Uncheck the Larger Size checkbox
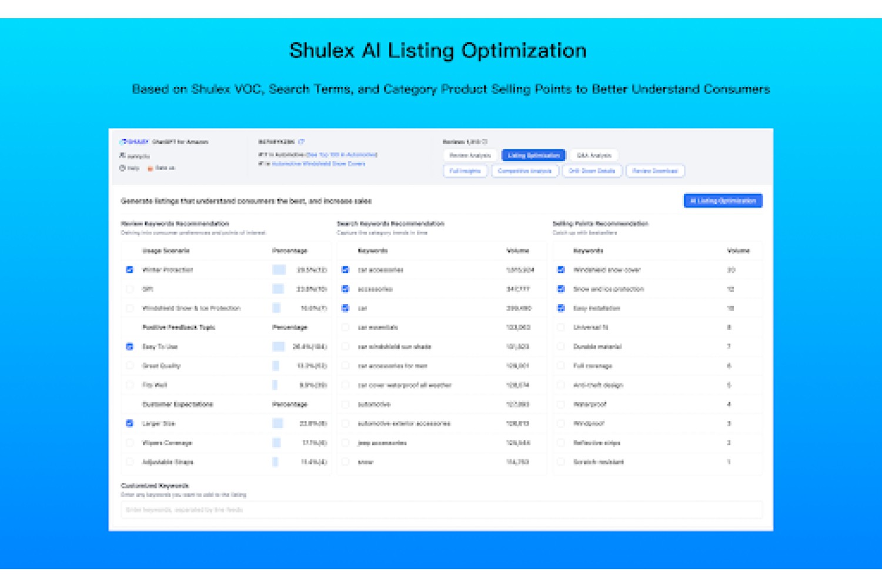This screenshot has height=588, width=882. tap(129, 423)
